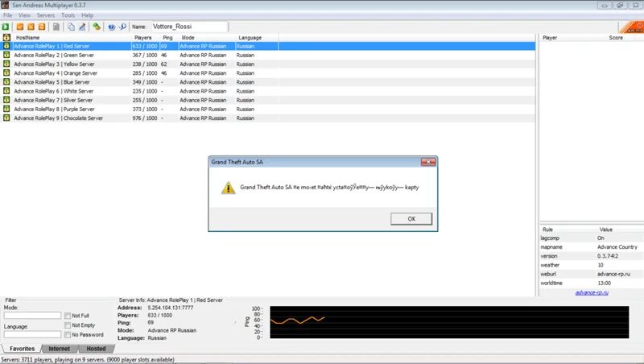This screenshot has height=364, width=644.
Task: Click the lock icon beside Orange Server
Action: click(6, 73)
